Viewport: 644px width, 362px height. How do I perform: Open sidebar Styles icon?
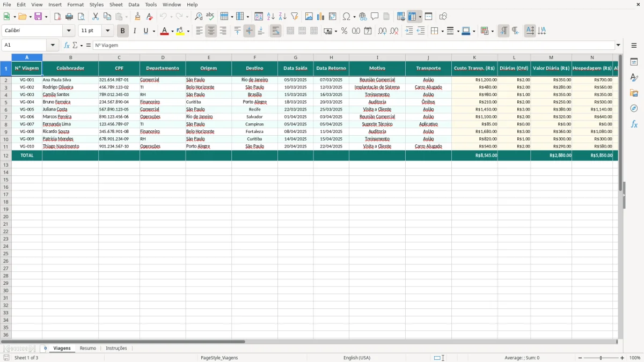point(634,78)
